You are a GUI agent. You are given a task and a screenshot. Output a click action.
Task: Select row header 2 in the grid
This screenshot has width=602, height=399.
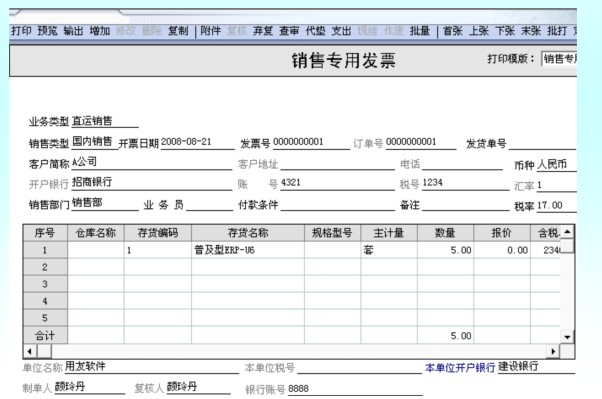coord(45,267)
